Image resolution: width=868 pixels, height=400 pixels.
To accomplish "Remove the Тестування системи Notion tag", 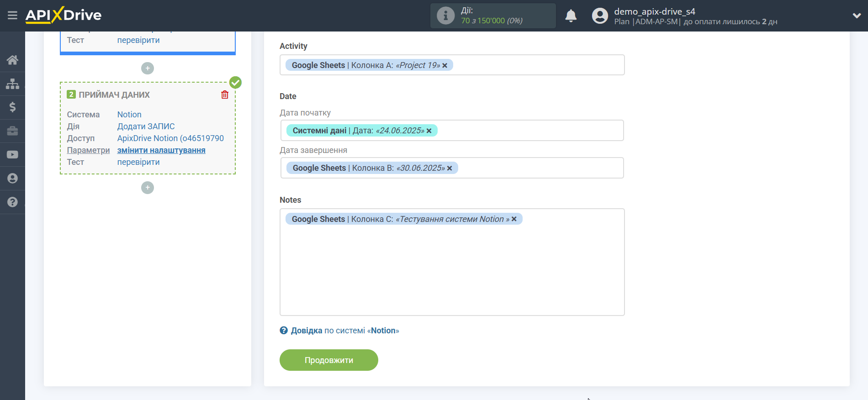I will coord(514,219).
